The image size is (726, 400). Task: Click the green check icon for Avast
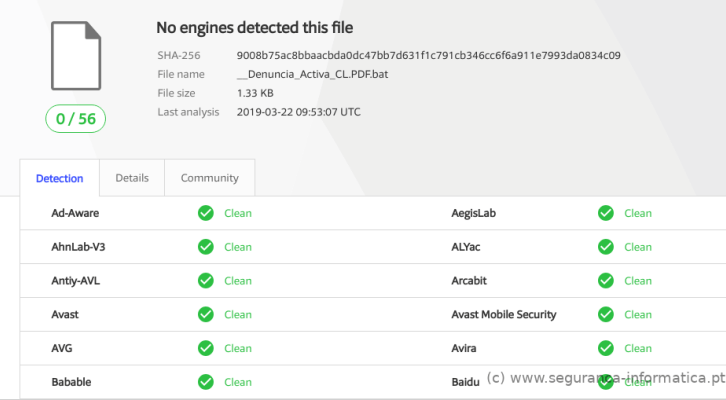point(206,315)
